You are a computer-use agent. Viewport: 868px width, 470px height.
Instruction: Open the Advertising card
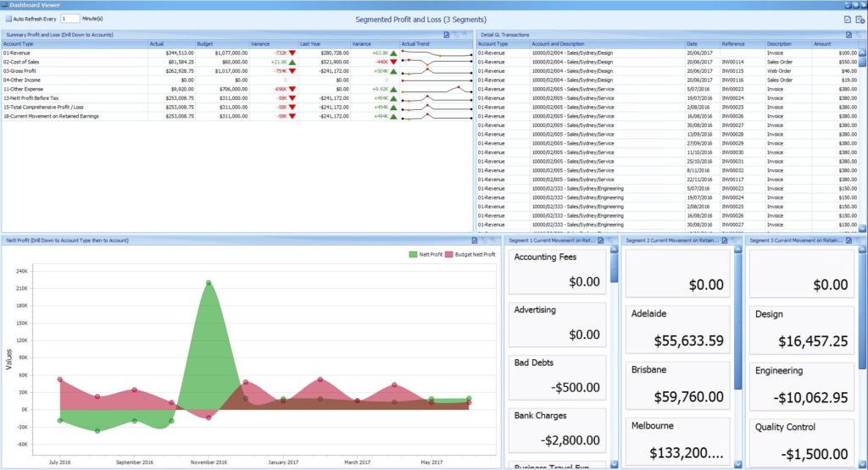pos(557,324)
